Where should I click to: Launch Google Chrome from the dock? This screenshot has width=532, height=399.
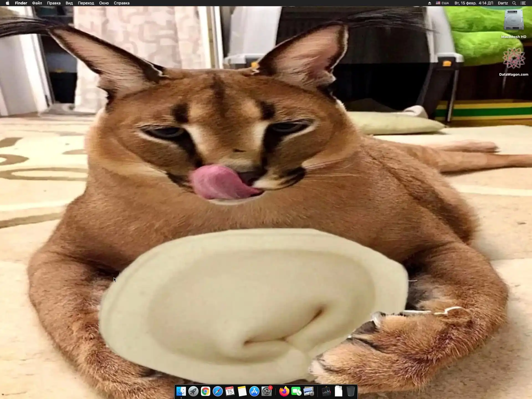tap(205, 392)
